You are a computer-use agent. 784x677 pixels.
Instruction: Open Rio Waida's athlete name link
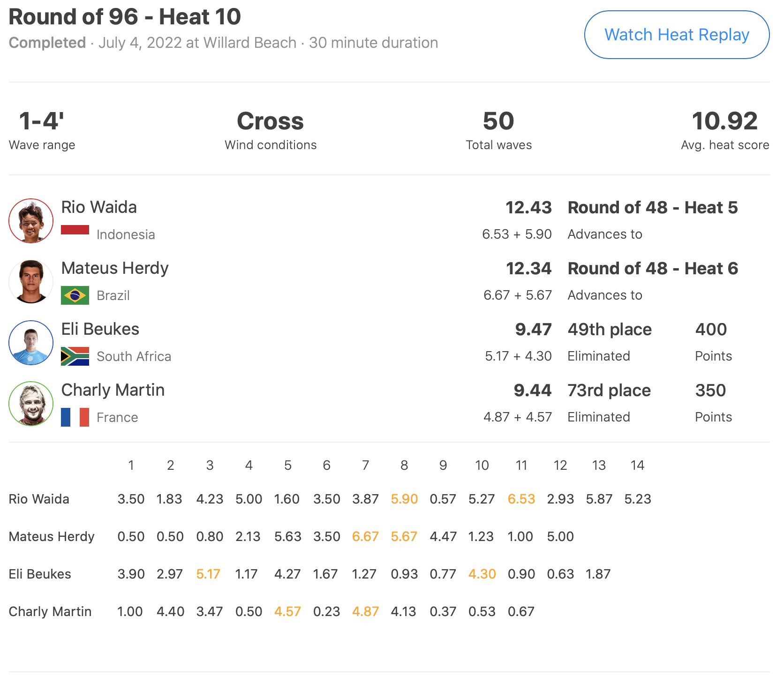pos(99,207)
